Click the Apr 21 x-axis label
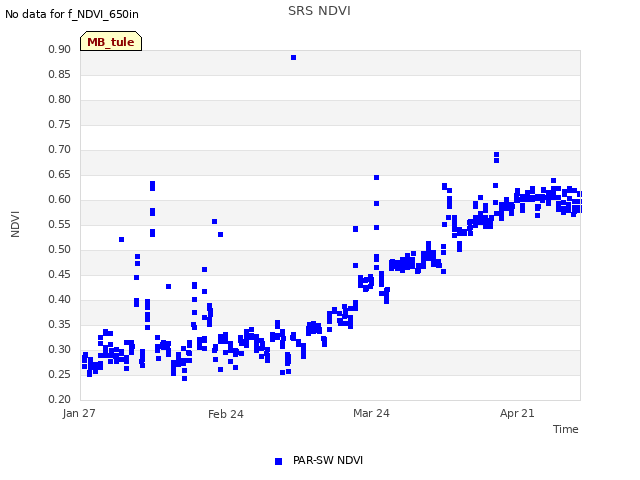Screen dimensions: 640x480 517,413
